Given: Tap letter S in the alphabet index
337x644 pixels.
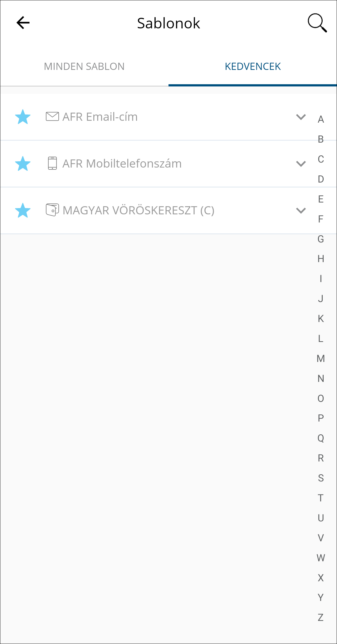Looking at the screenshot, I should click(x=321, y=478).
